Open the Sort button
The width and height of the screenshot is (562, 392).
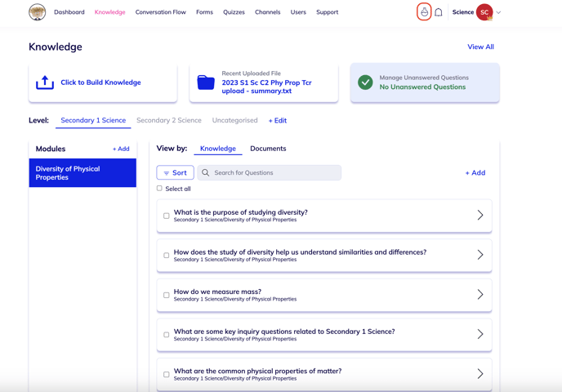pyautogui.click(x=176, y=172)
